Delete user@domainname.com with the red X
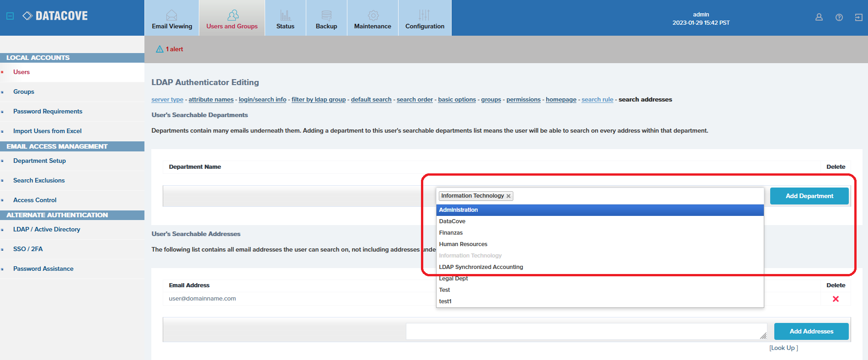 [835, 299]
